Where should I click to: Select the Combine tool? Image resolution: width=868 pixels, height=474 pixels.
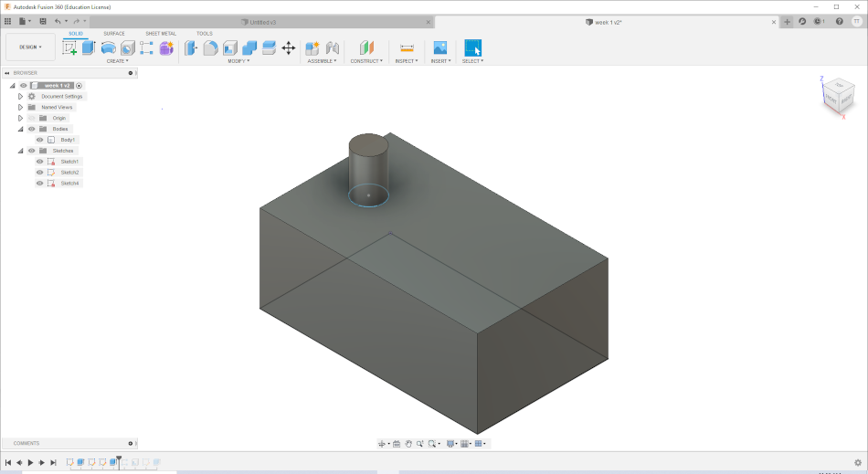click(249, 48)
